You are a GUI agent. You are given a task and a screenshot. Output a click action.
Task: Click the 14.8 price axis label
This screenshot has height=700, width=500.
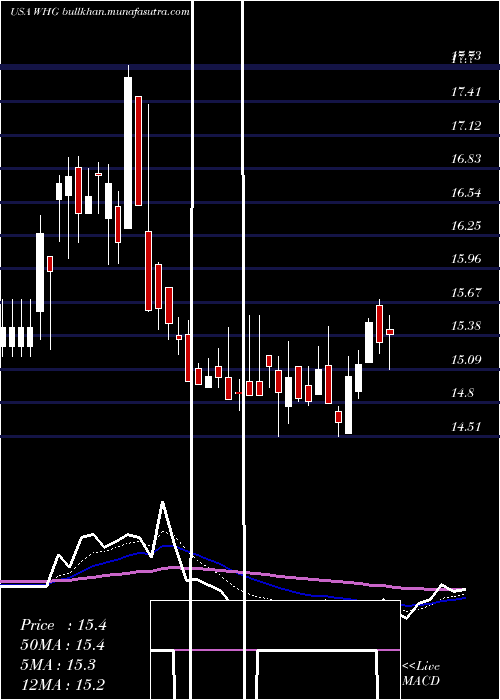pyautogui.click(x=462, y=393)
